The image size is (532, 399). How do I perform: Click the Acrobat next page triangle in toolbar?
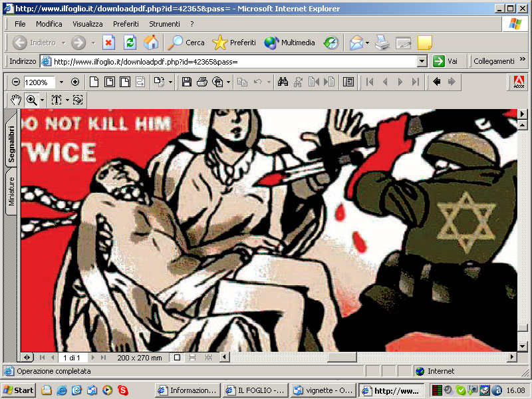[400, 82]
